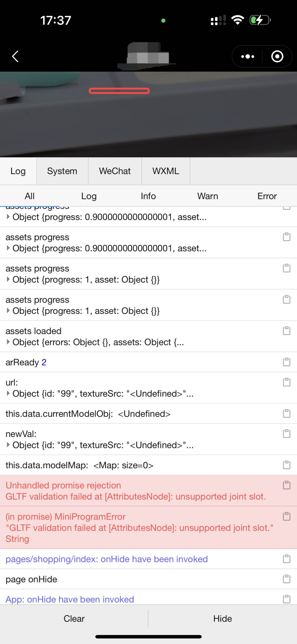
Task: Expand the Object under 'newVal:'
Action: point(8,445)
